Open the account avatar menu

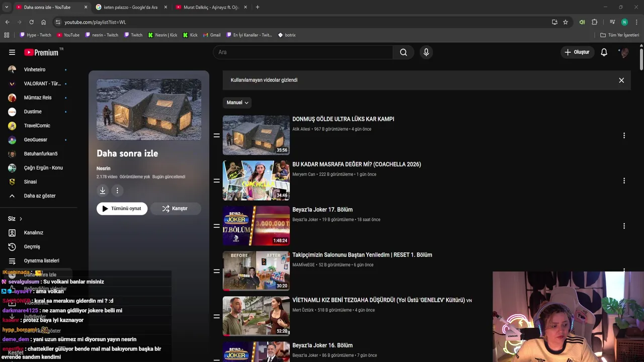pos(624,52)
